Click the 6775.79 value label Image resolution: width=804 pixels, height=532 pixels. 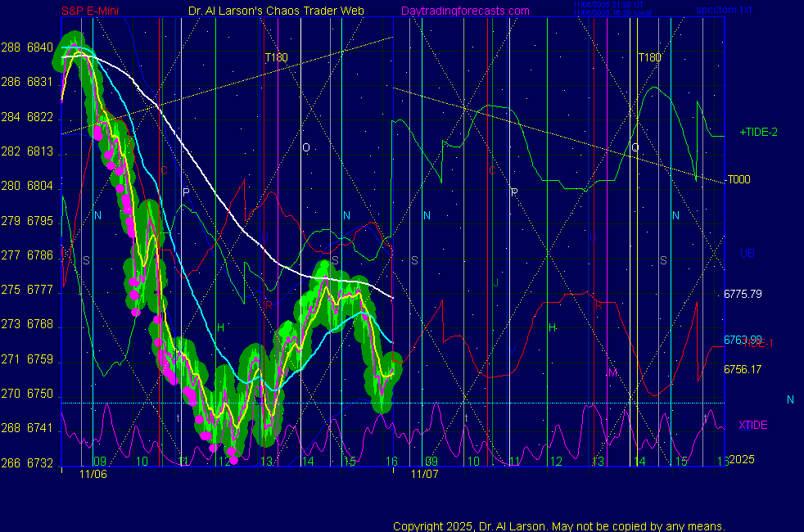pyautogui.click(x=743, y=293)
